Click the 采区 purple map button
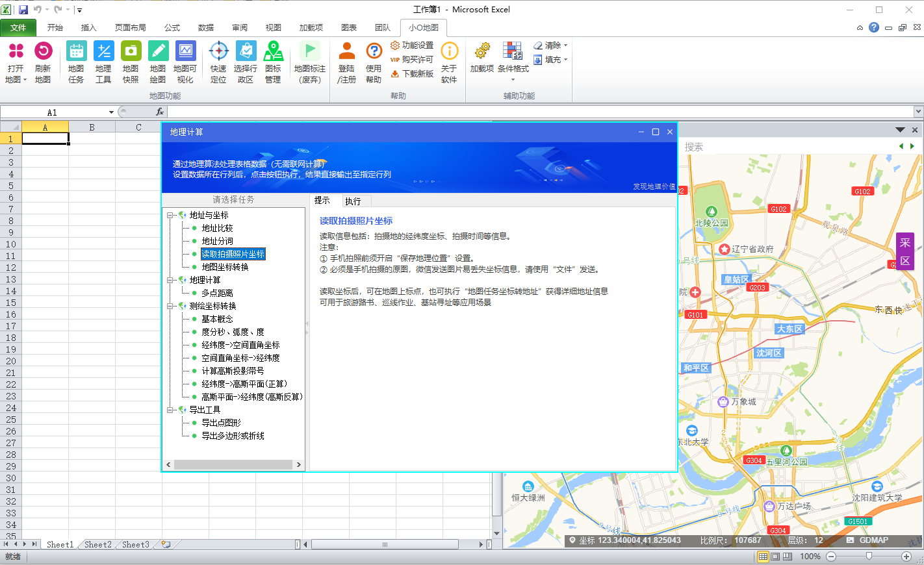 pos(905,251)
